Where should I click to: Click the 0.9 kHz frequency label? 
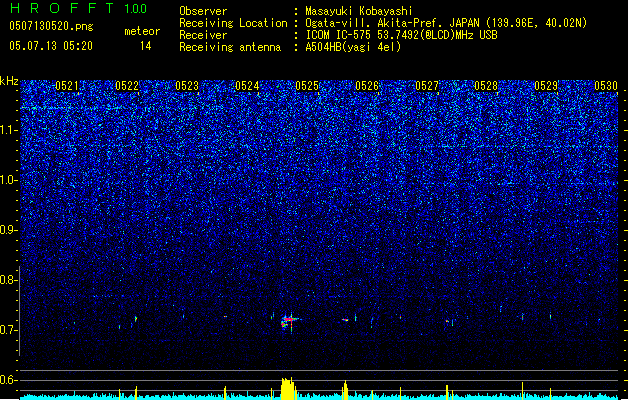(x=8, y=230)
